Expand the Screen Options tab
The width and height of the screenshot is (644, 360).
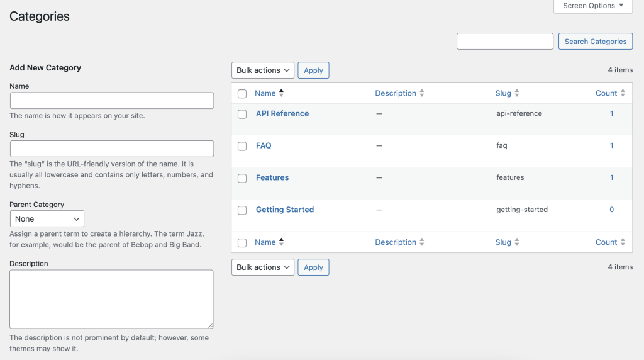(593, 6)
